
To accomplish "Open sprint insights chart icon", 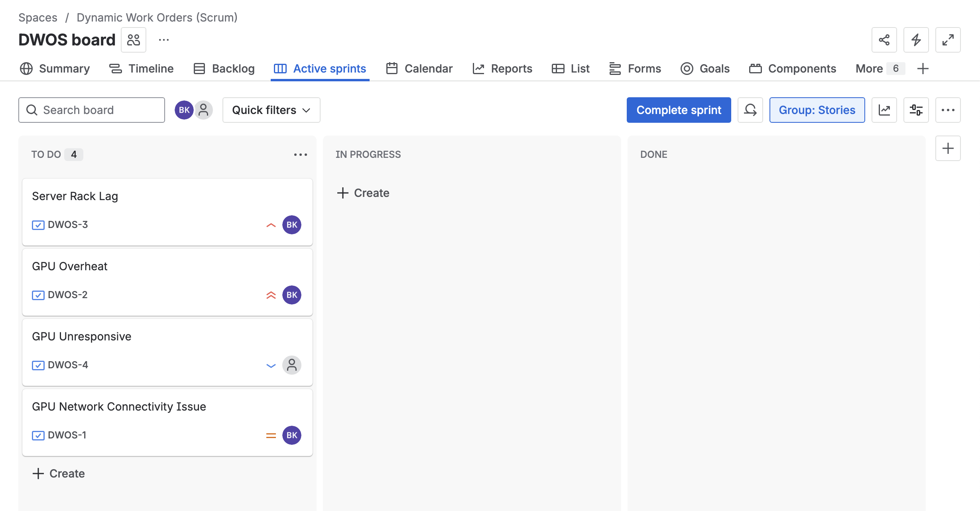I will tap(884, 110).
